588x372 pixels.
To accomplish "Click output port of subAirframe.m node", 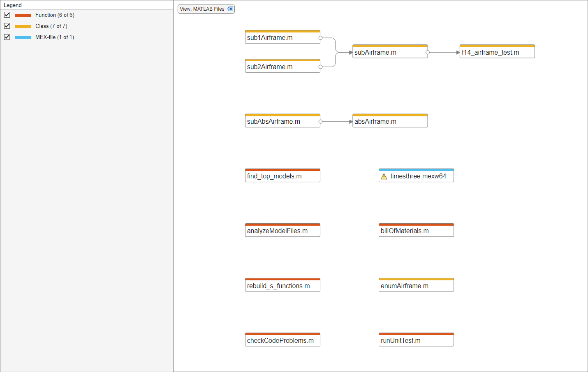I will pyautogui.click(x=428, y=53).
